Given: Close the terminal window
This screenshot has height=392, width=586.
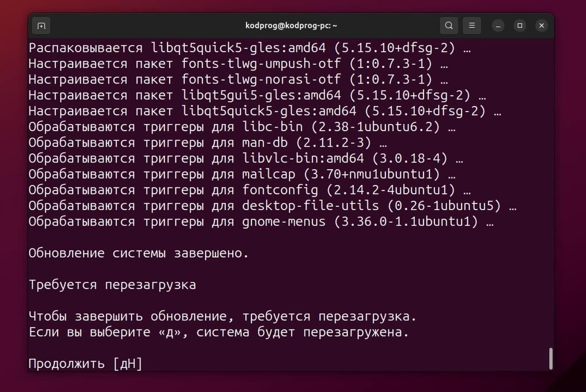Looking at the screenshot, I should coord(542,26).
